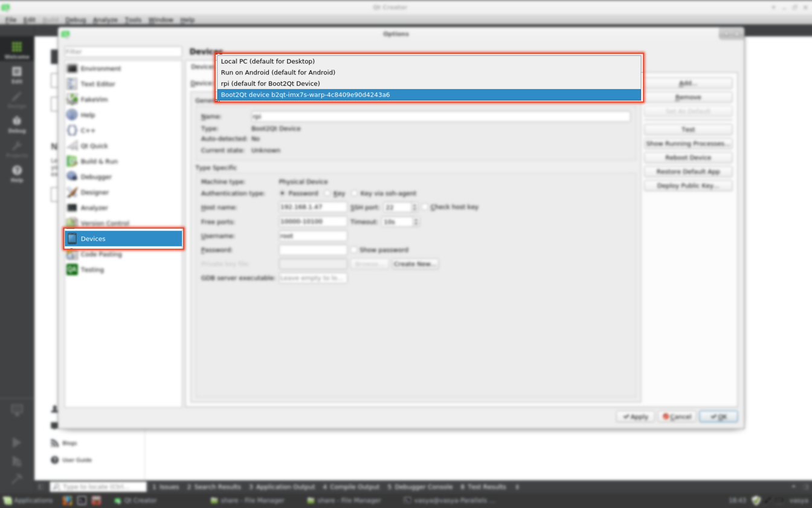Viewport: 812px width, 508px height.
Task: Toggle Check host key checkbox
Action: click(425, 207)
